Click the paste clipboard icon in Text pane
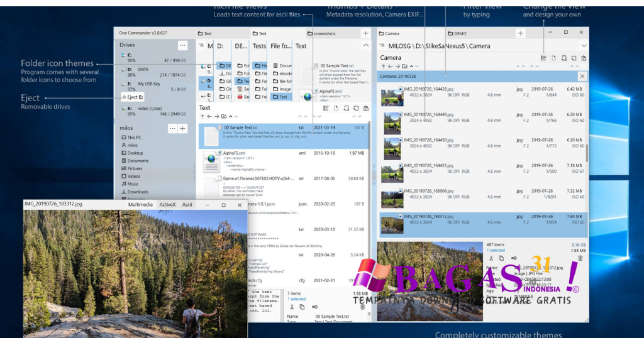The width and height of the screenshot is (644, 338). pyautogui.click(x=366, y=108)
